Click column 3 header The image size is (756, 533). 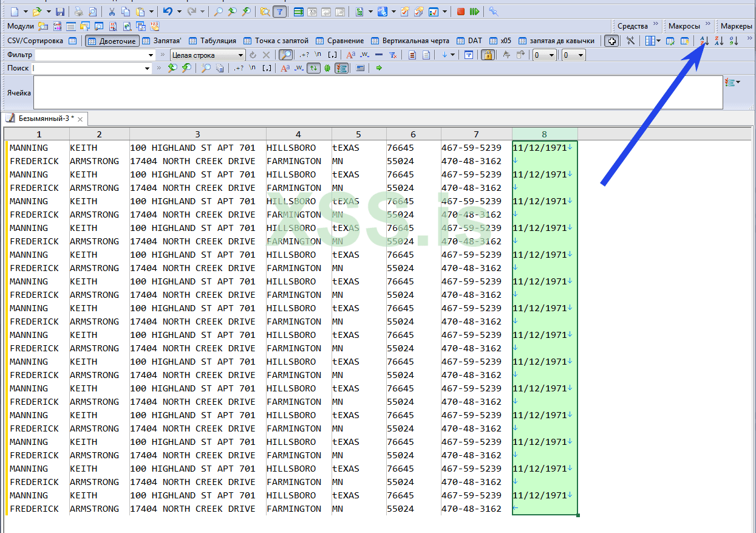197,134
